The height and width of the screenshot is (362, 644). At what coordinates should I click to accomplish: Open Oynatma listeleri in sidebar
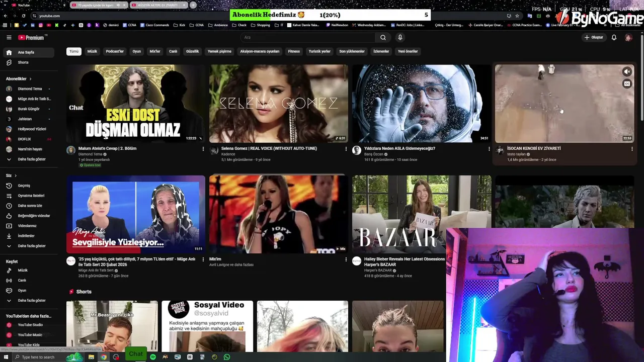pos(31,196)
